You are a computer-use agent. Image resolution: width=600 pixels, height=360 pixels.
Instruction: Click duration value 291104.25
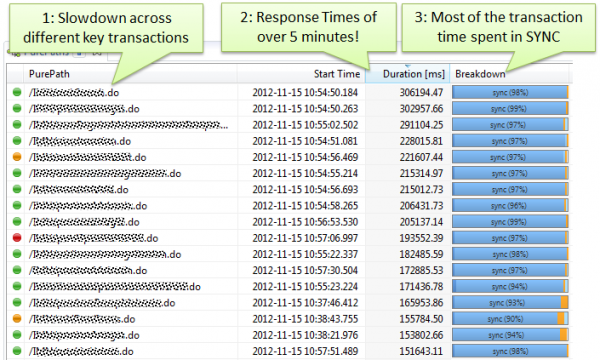pos(421,125)
